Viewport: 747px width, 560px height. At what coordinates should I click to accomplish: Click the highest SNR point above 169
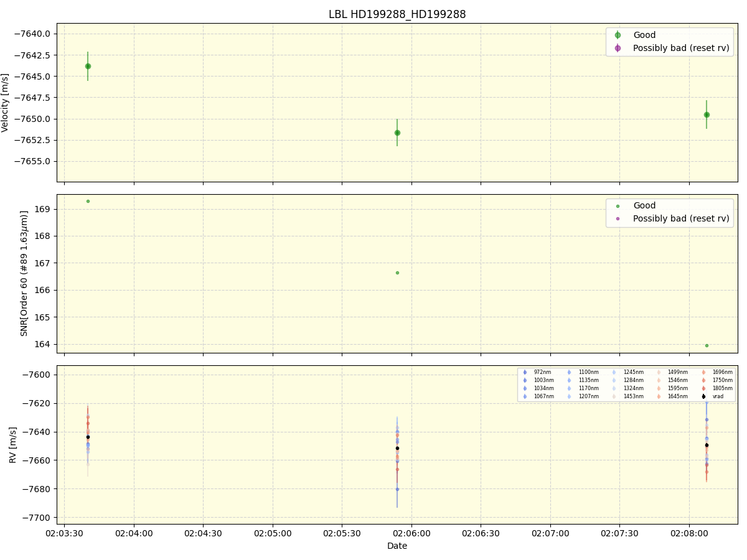coord(88,201)
